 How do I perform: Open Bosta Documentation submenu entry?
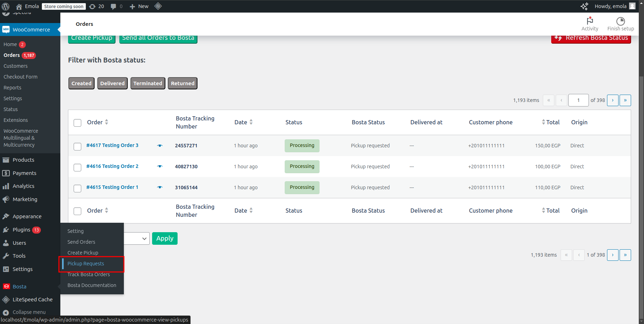(92, 285)
